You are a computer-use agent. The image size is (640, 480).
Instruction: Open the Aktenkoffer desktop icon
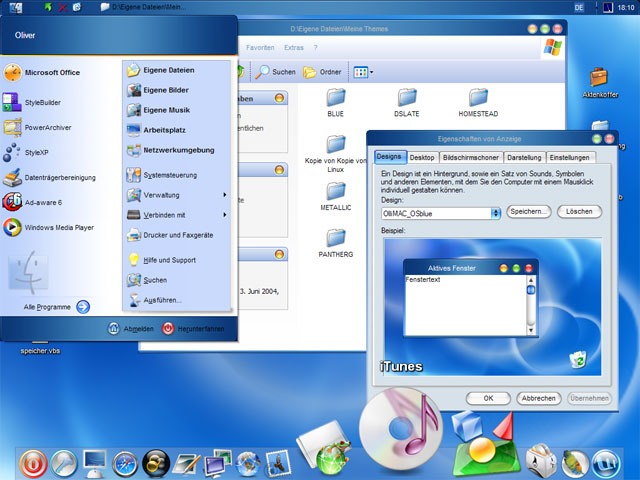[x=600, y=78]
